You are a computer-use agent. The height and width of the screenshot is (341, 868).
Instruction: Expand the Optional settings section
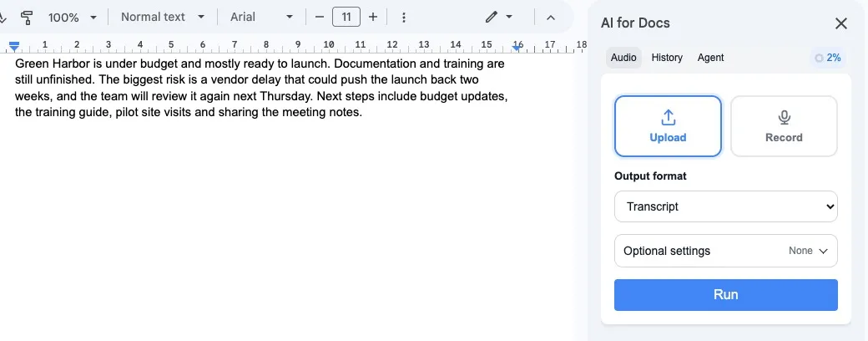click(x=726, y=251)
